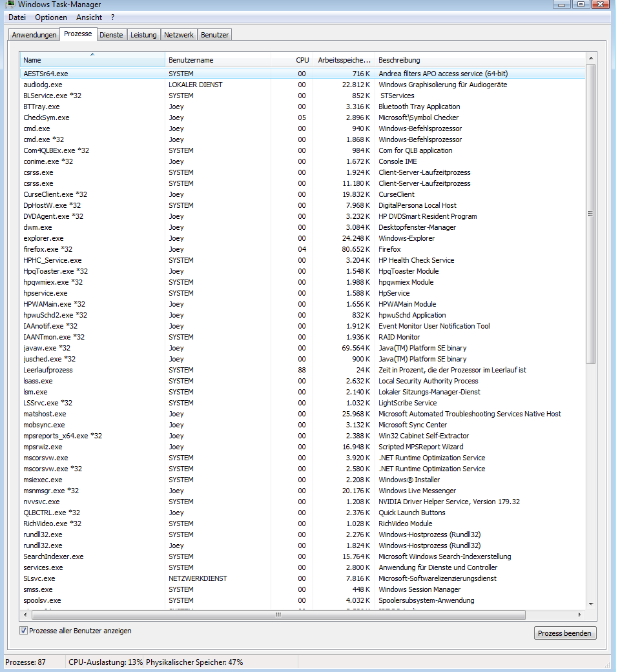Select the firefox.exe *32 process
The image size is (620, 672).
click(x=303, y=249)
